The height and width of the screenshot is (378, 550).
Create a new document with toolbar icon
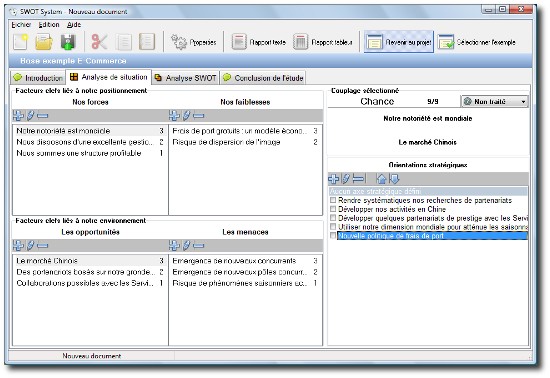pos(20,42)
